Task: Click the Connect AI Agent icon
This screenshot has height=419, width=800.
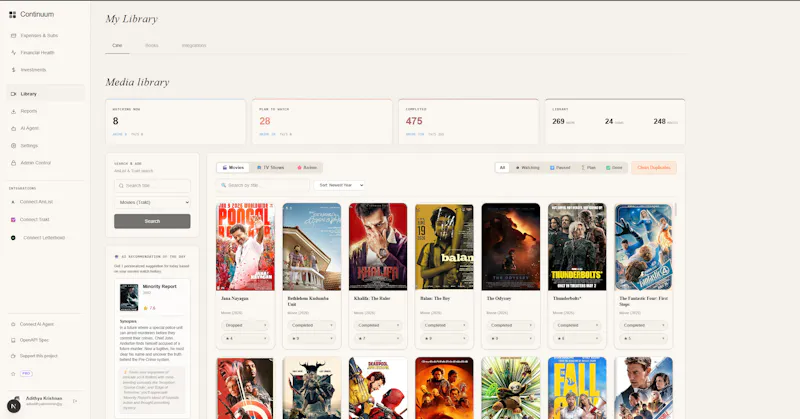Action: (13, 325)
